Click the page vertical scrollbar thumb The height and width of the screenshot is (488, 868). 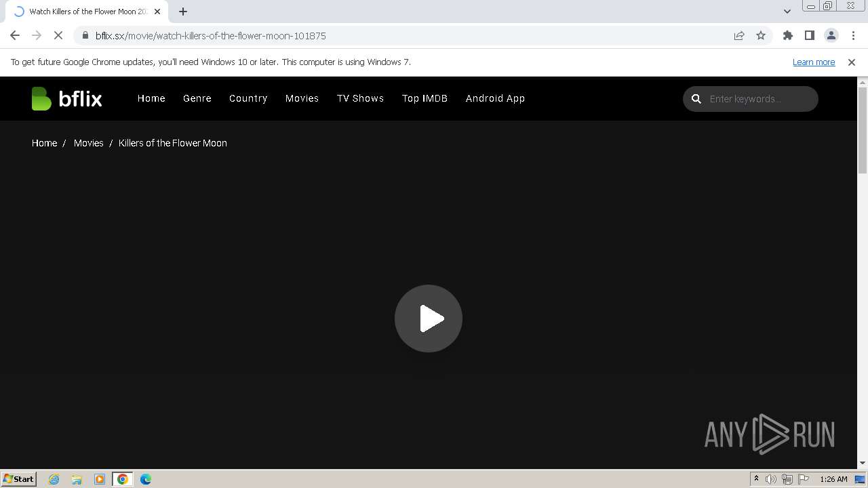(x=863, y=130)
